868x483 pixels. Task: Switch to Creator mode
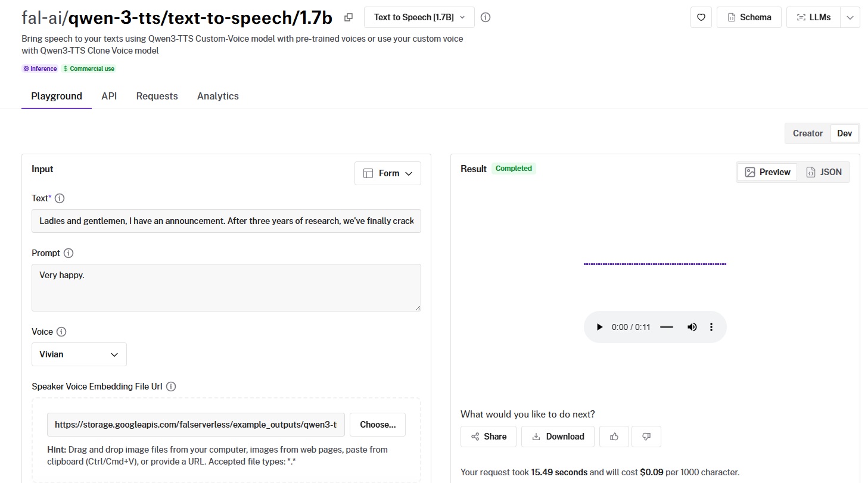807,133
